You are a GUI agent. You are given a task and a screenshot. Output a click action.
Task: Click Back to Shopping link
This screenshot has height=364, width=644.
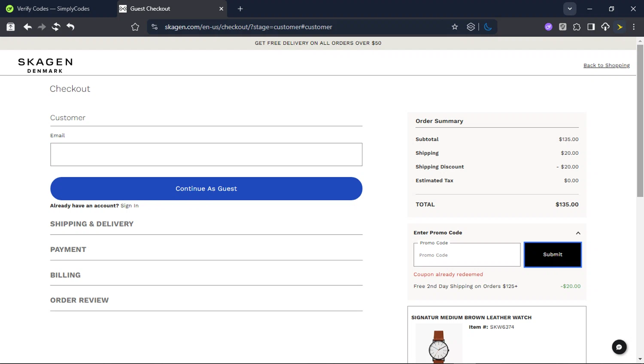[x=606, y=65]
